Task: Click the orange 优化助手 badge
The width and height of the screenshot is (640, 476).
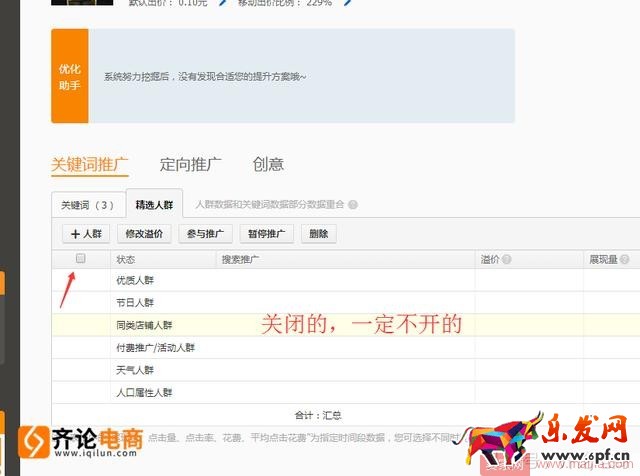Action: [x=69, y=76]
